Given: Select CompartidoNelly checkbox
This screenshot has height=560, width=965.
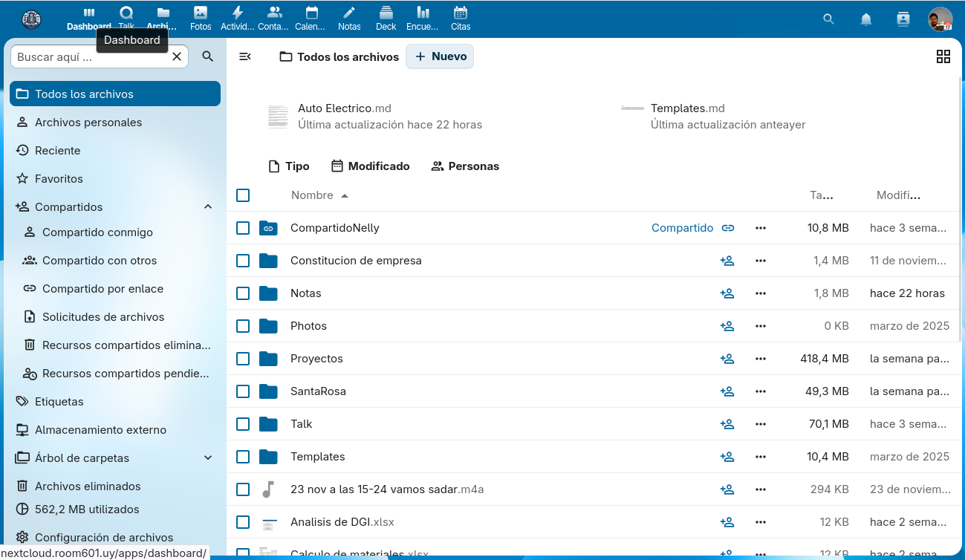Looking at the screenshot, I should (x=243, y=228).
